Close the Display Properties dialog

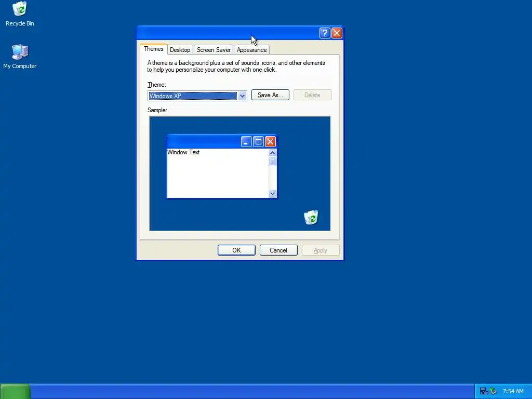337,33
